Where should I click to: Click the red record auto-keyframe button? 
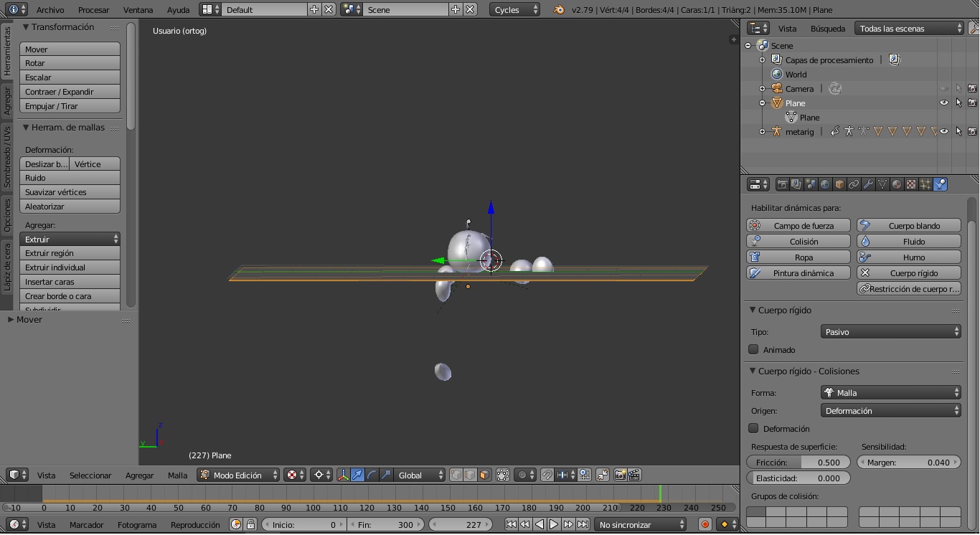705,525
